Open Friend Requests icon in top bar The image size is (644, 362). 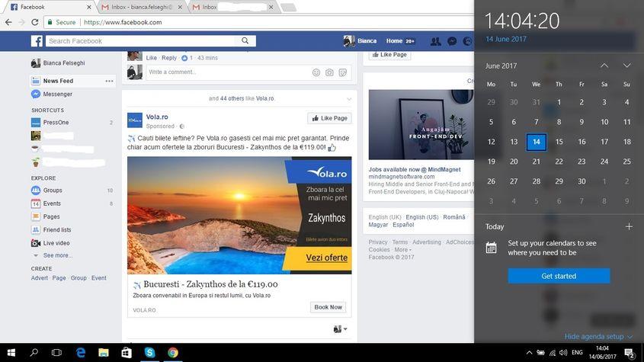pos(435,41)
